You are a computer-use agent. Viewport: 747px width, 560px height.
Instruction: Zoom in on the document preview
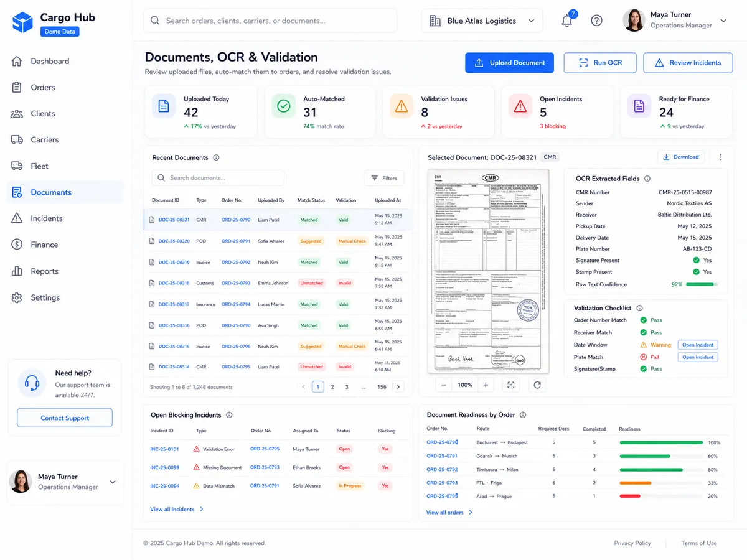486,385
